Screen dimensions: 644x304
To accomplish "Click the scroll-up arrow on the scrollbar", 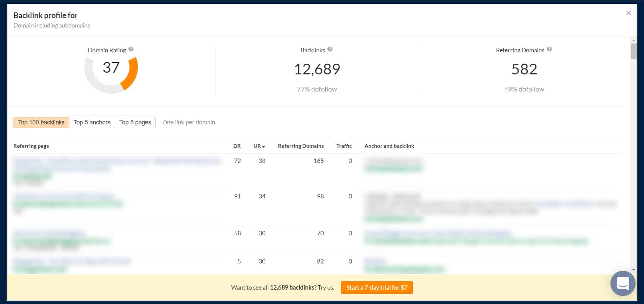I will click(x=634, y=40).
